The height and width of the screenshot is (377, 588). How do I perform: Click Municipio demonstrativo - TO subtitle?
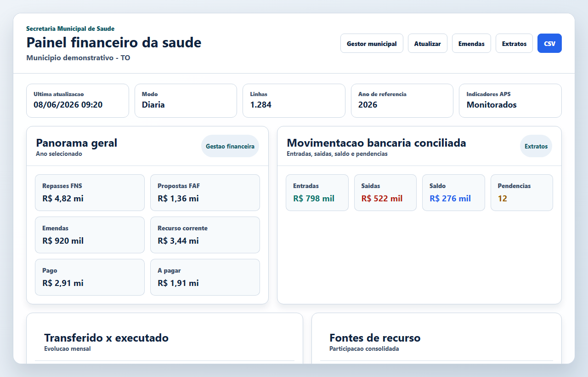pyautogui.click(x=78, y=58)
